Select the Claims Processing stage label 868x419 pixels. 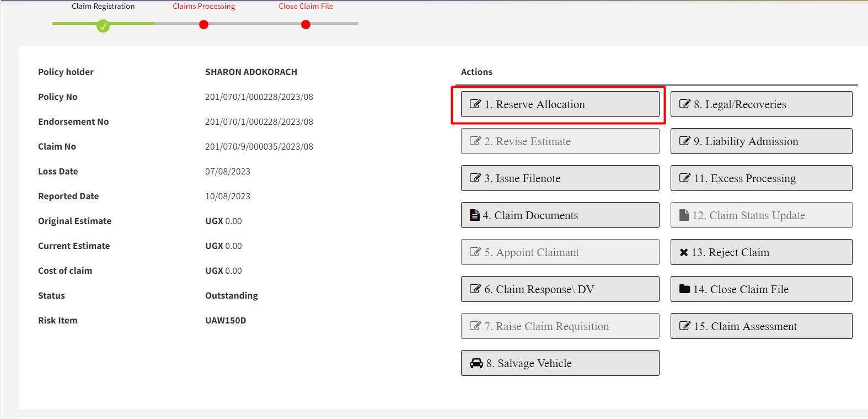(x=203, y=6)
